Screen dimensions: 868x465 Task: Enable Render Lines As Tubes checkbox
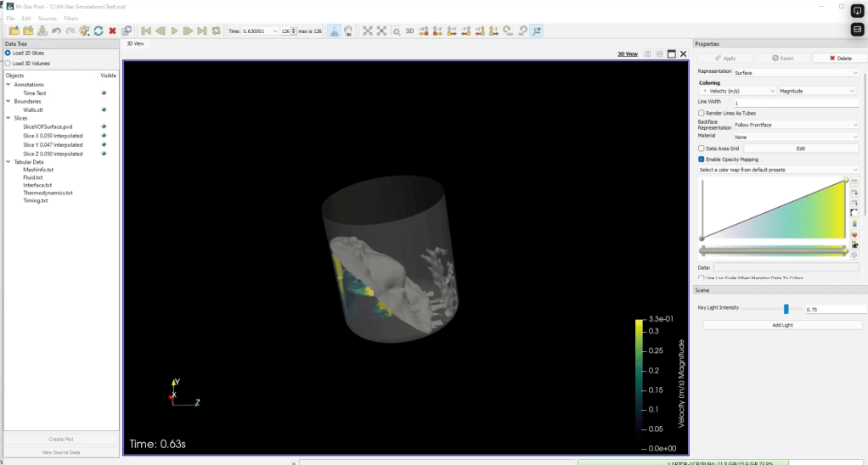coord(701,113)
